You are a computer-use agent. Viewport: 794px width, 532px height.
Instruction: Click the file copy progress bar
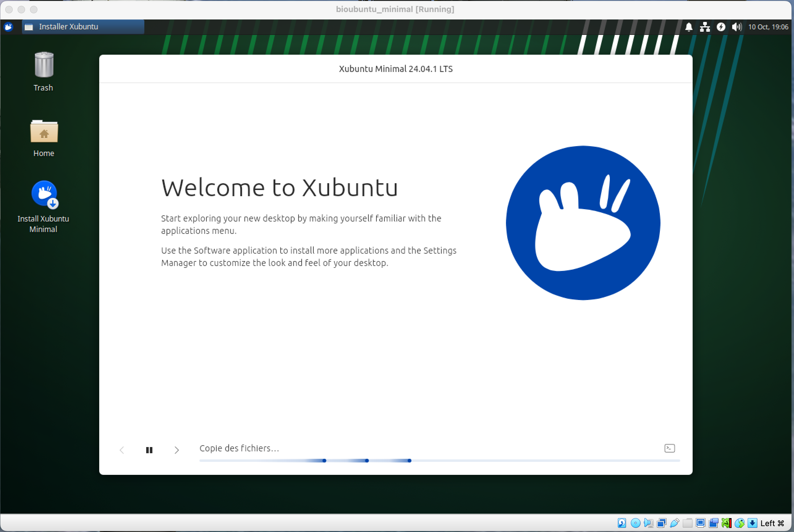coord(439,460)
